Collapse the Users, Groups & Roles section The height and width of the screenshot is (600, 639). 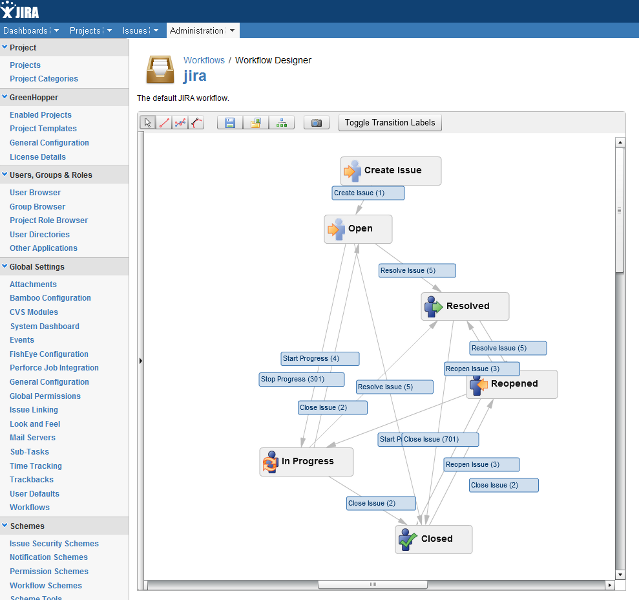tap(5, 175)
